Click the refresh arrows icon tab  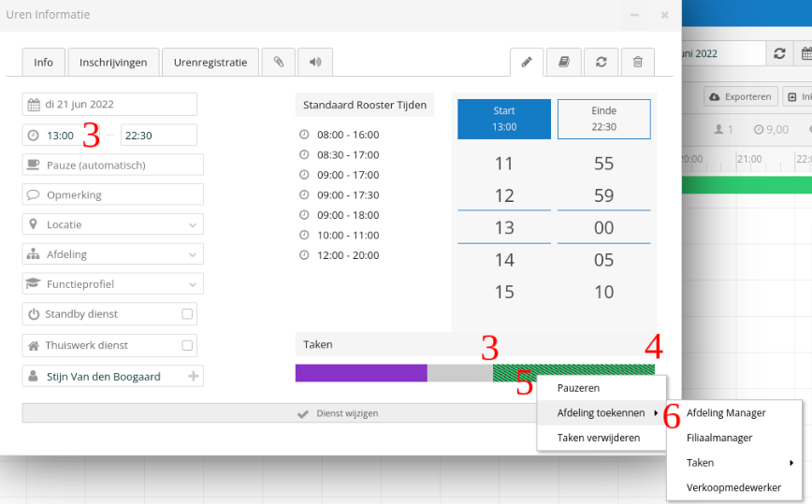pyautogui.click(x=601, y=63)
